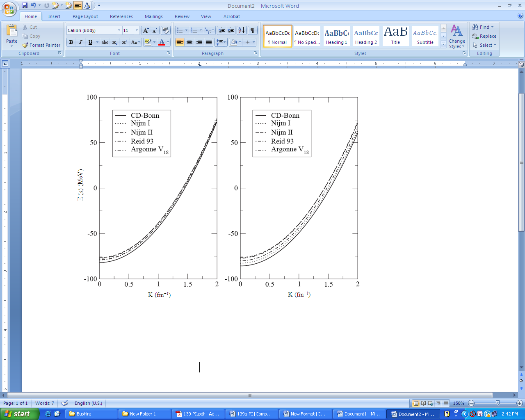Screen dimensions: 525x420
Task: Switch to the References tab
Action: point(121,16)
